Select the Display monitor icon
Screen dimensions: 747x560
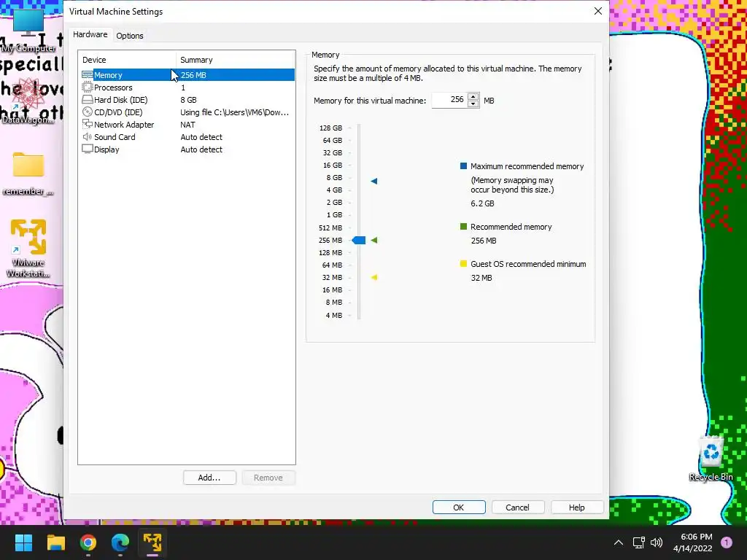88,149
